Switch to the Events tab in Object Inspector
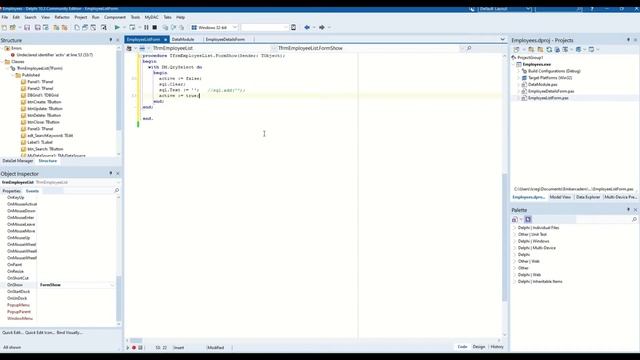This screenshot has height=360, width=640. 32,191
